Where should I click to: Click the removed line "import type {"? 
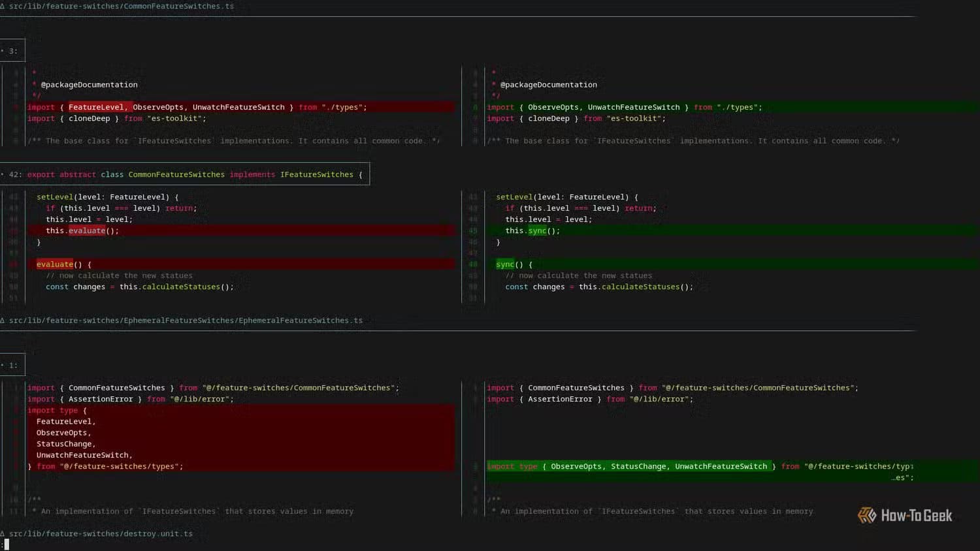point(240,411)
